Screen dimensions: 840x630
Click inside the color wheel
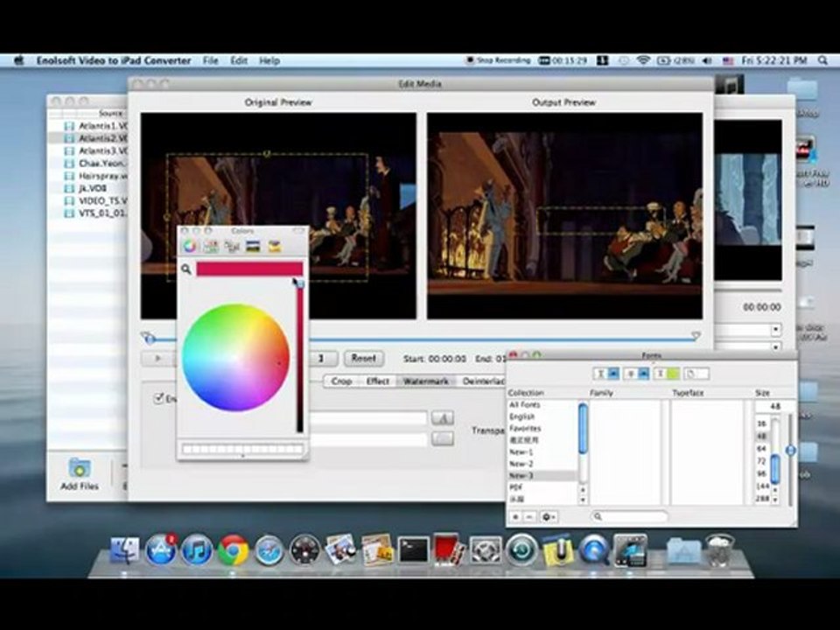click(x=235, y=357)
